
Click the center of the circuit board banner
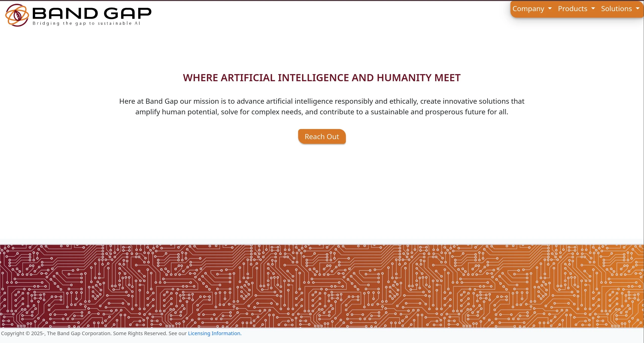pyautogui.click(x=322, y=286)
